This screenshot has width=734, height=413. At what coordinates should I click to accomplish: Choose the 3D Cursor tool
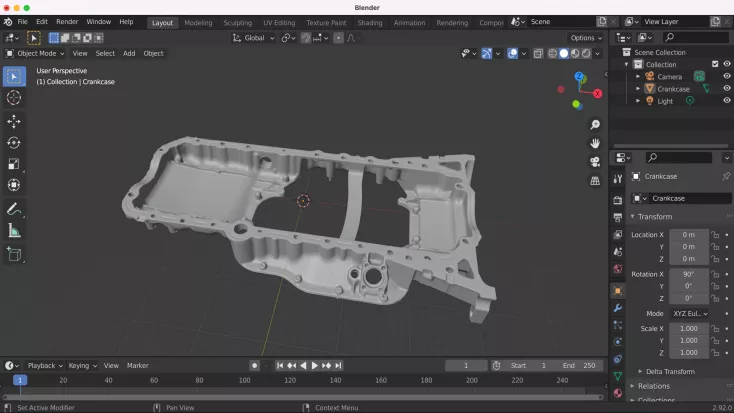pos(14,98)
